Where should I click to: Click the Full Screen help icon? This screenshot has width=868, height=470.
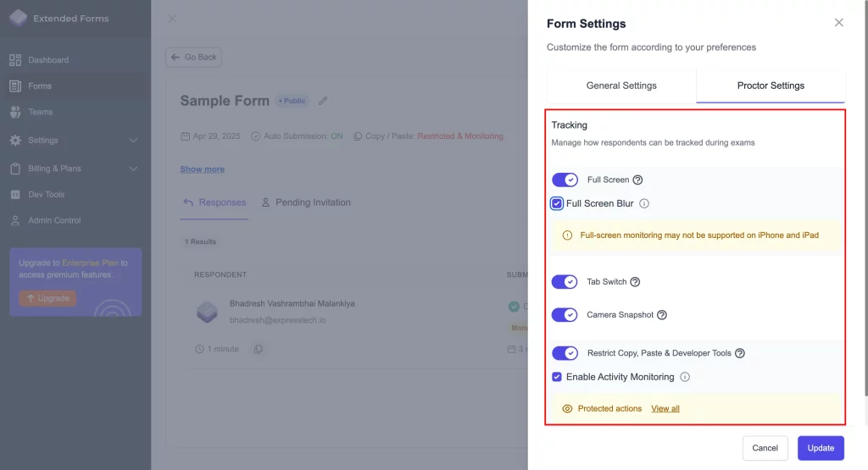click(x=637, y=180)
